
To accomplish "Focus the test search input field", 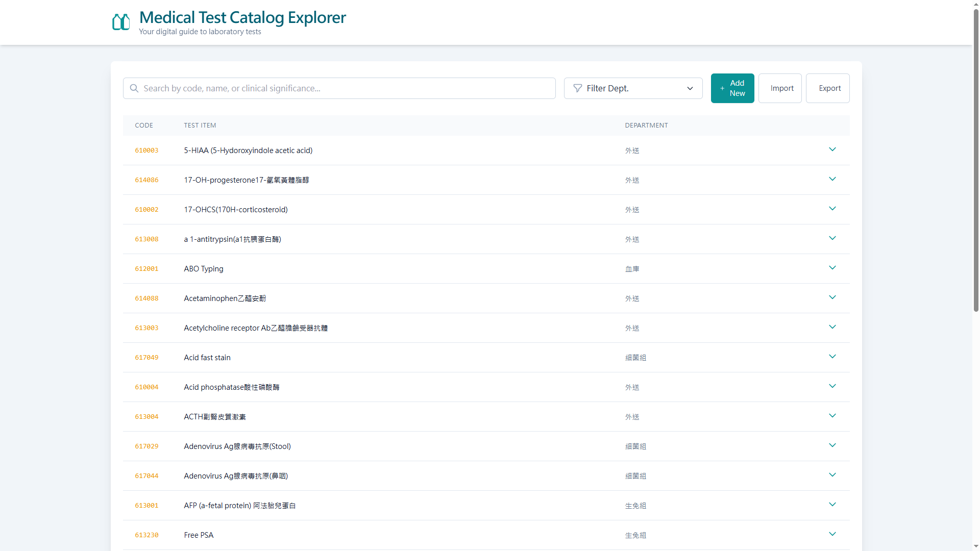I will point(347,88).
